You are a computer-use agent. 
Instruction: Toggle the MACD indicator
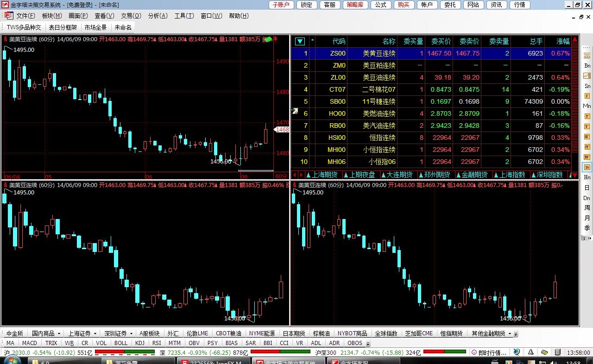(29, 343)
